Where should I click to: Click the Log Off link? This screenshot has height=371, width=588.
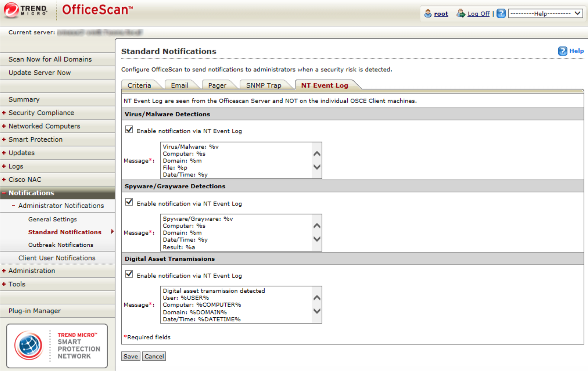click(x=478, y=14)
